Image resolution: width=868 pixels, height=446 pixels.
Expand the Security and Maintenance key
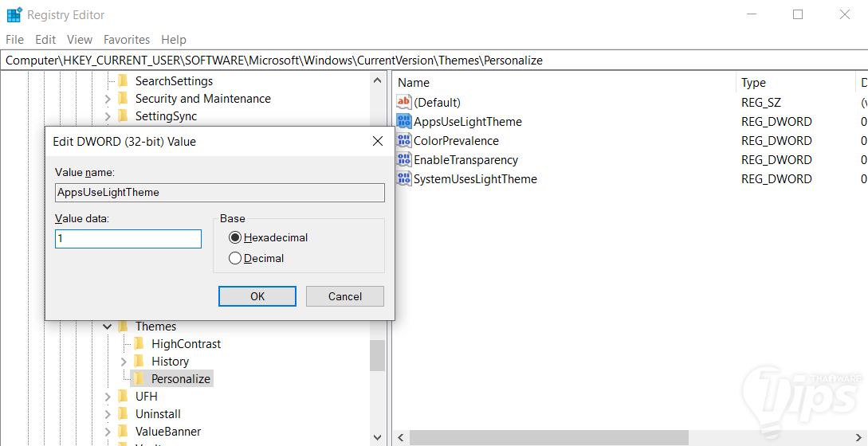108,99
